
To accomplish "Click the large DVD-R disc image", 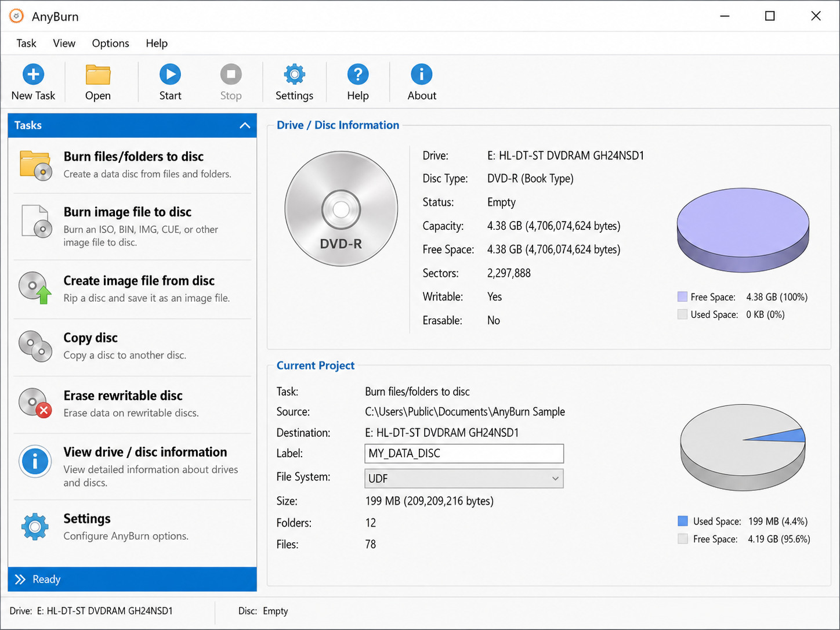I will (x=341, y=209).
